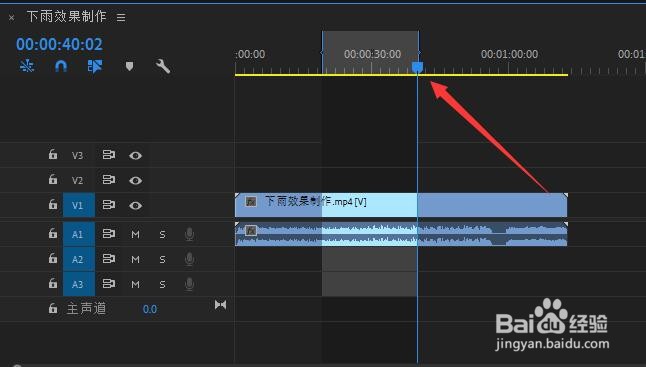Toggle A2 track targeting

[79, 259]
